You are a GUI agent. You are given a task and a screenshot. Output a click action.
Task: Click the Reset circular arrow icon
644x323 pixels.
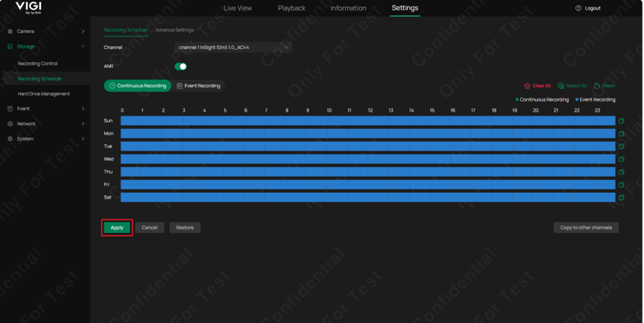[597, 86]
